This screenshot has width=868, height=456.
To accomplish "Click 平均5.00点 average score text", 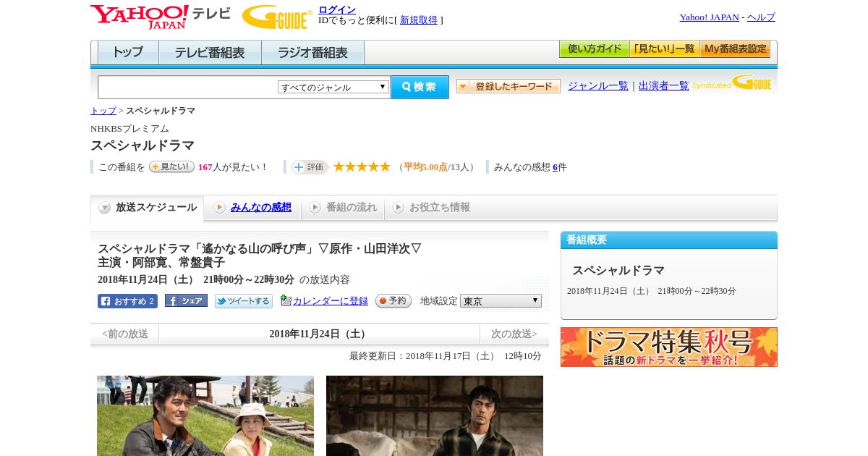I will (x=425, y=167).
